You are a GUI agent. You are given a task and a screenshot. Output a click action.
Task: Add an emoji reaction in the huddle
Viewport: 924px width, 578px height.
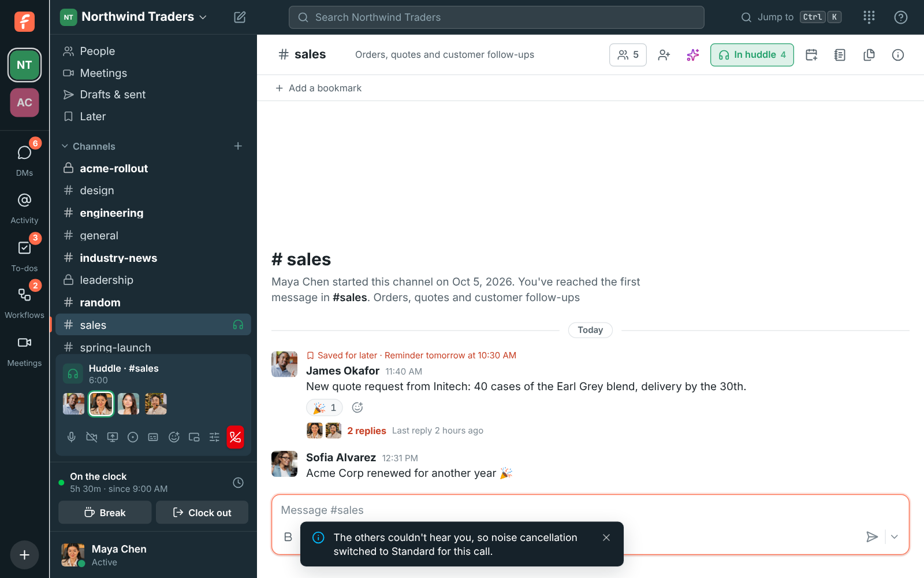174,438
